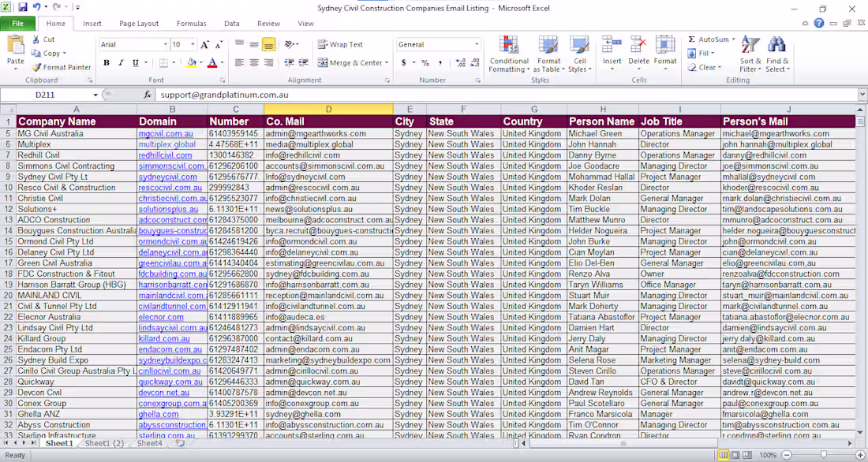The height and width of the screenshot is (462, 868).
Task: Toggle Italic formatting
Action: (x=121, y=63)
